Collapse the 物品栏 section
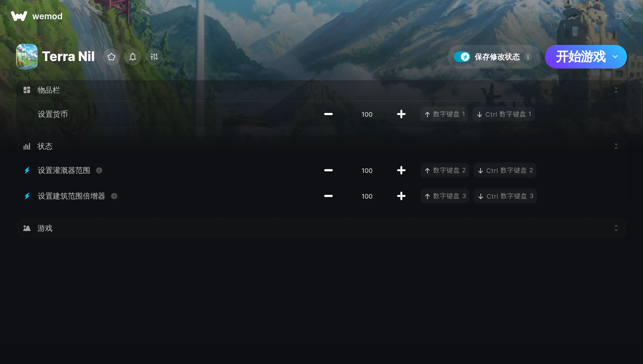The height and width of the screenshot is (364, 643). point(616,90)
